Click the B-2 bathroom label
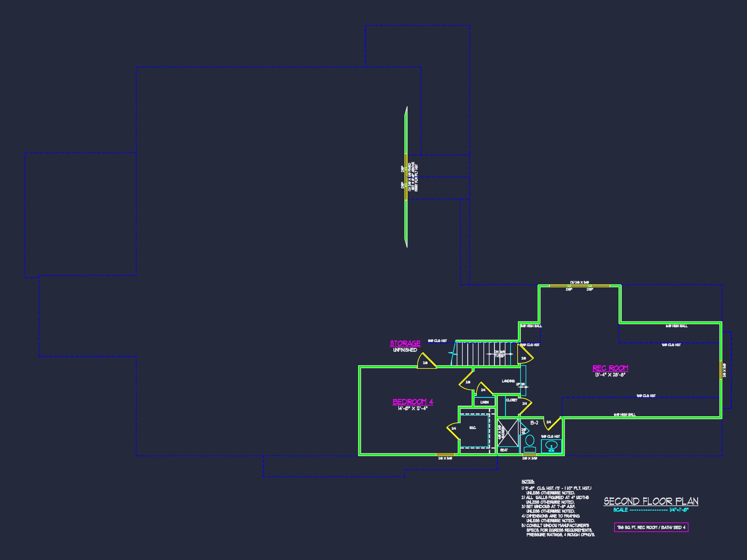Image resolution: width=747 pixels, height=560 pixels. [534, 423]
